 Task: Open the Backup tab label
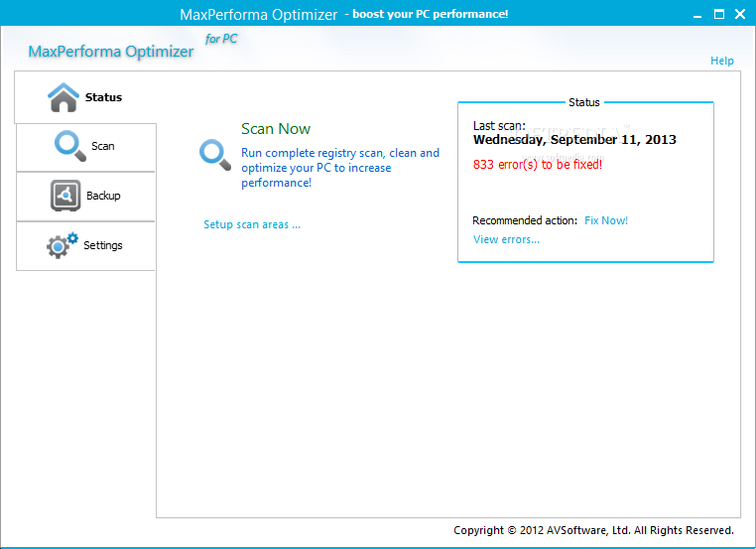[x=103, y=196]
